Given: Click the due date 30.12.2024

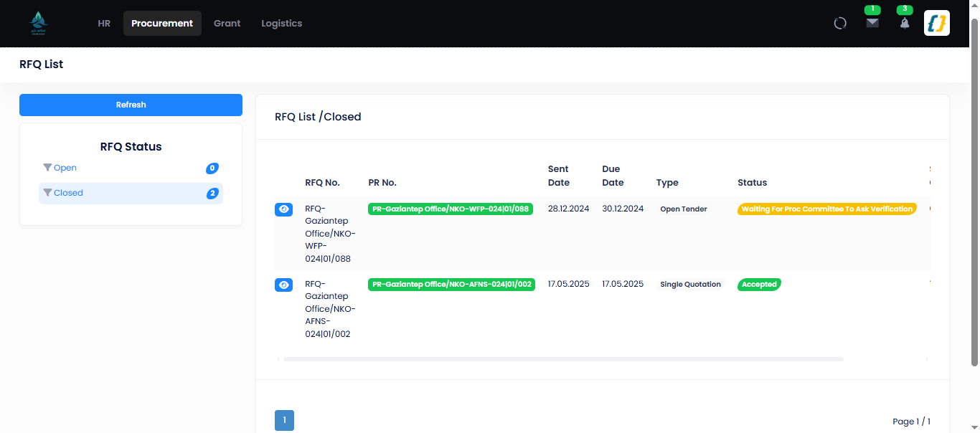Looking at the screenshot, I should [x=623, y=209].
